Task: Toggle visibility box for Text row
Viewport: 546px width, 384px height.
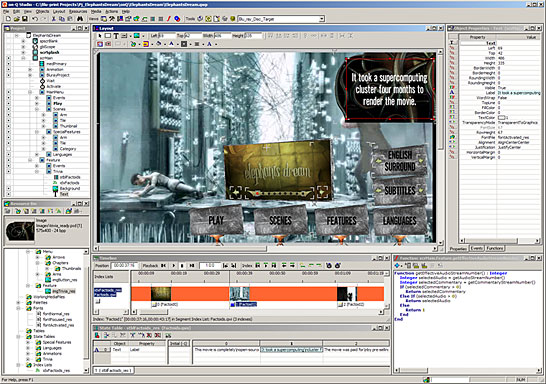Action: [x=9, y=194]
